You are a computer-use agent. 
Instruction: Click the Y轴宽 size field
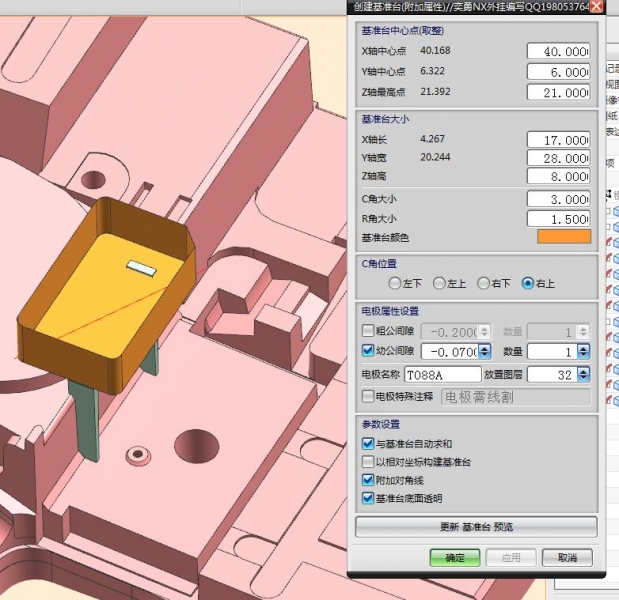pos(559,158)
